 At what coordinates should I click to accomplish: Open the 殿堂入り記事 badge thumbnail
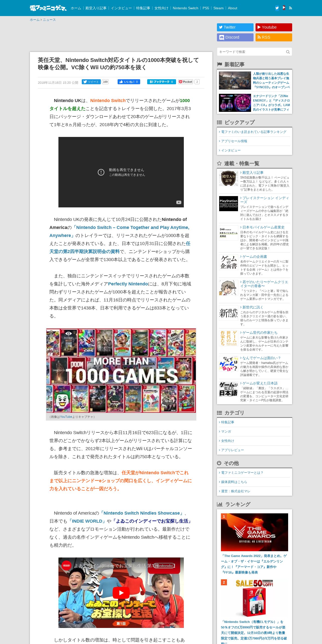point(228,178)
